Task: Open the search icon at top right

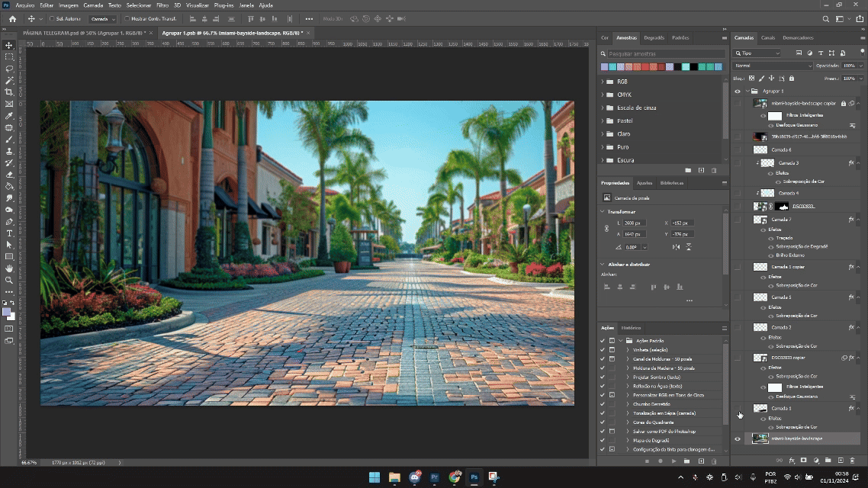Action: (x=825, y=19)
